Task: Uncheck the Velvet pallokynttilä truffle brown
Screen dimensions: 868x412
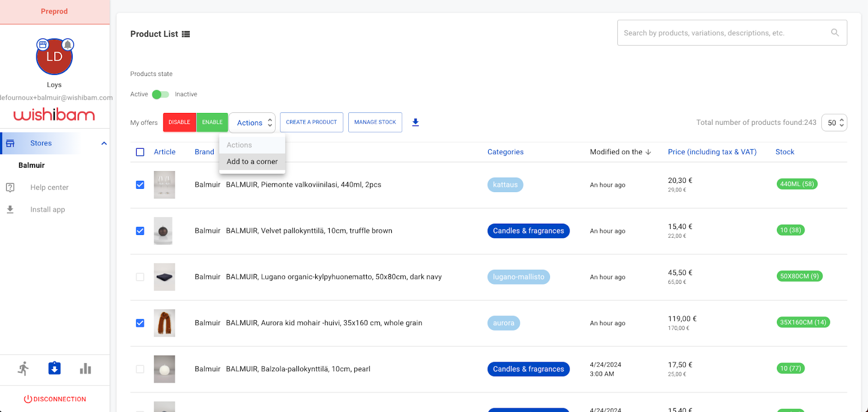Action: click(x=140, y=231)
